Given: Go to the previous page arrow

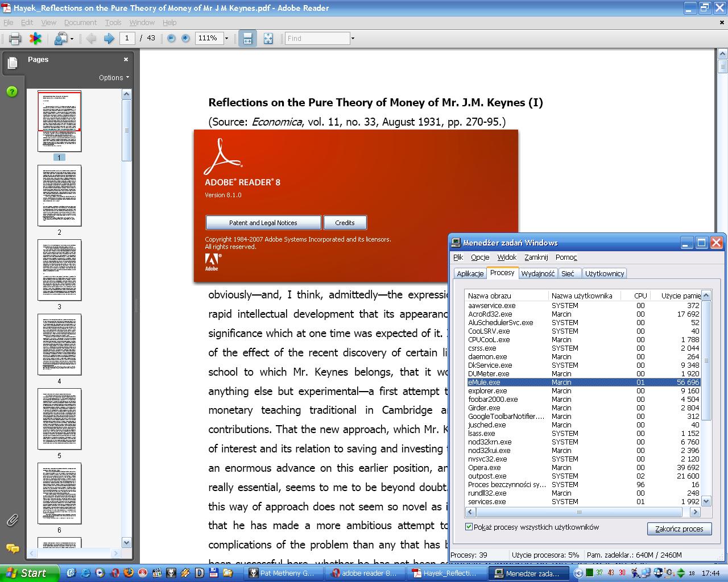Looking at the screenshot, I should coord(92,39).
